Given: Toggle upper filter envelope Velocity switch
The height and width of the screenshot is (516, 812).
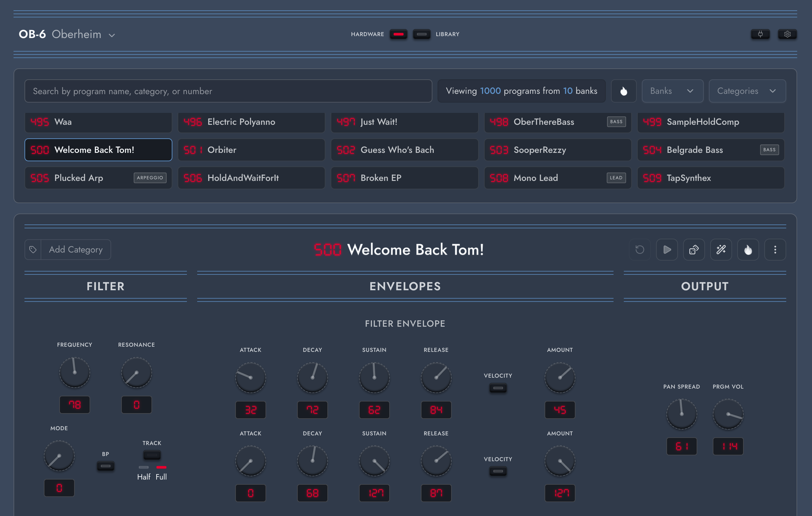Looking at the screenshot, I should point(498,388).
